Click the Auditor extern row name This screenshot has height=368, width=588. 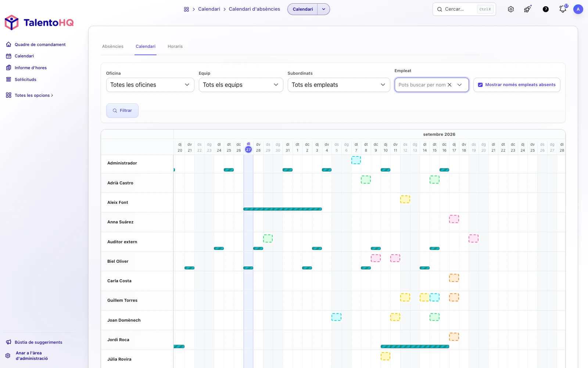122,242
